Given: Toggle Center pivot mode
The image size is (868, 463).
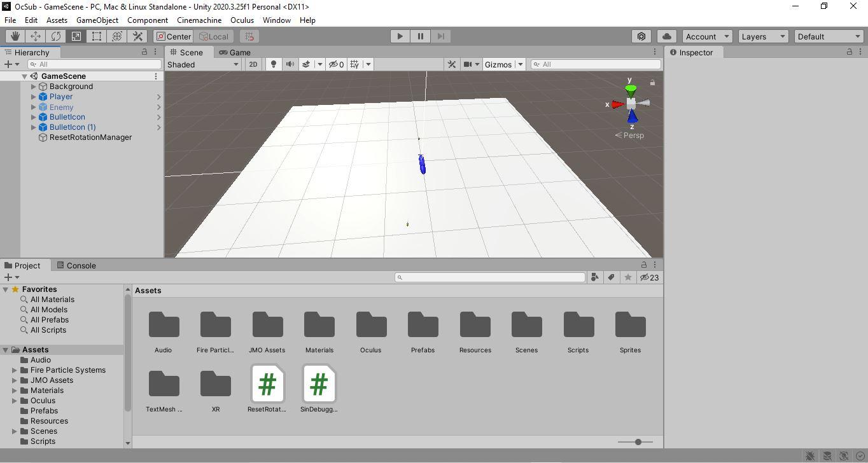Looking at the screenshot, I should [173, 36].
